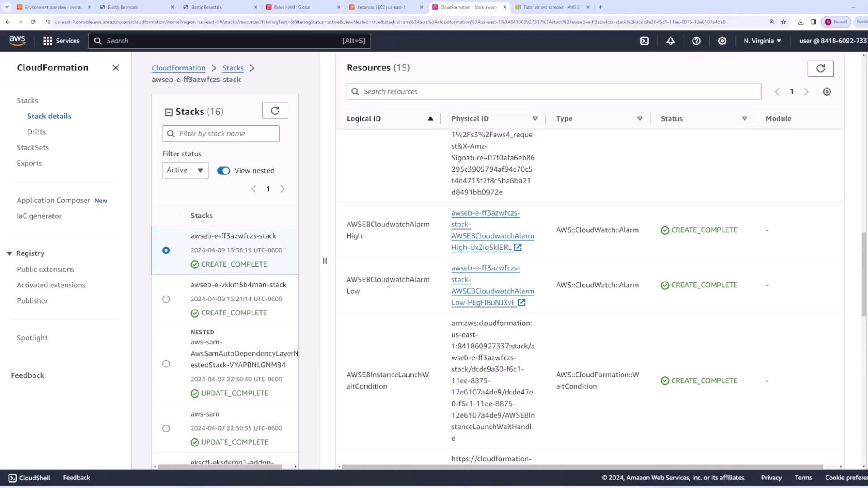The width and height of the screenshot is (868, 488).
Task: Click split panel resize handle icon
Action: click(x=325, y=261)
